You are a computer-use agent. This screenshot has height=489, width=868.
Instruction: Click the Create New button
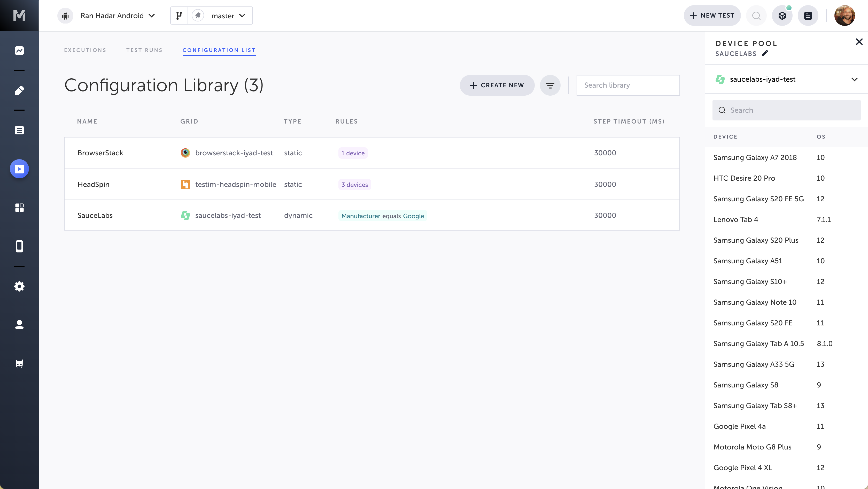pos(497,85)
